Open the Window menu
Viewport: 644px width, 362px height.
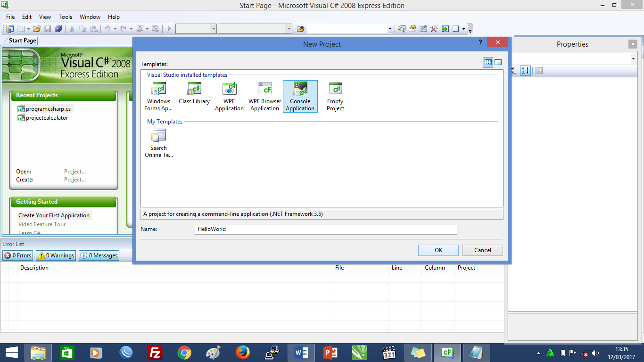90,16
